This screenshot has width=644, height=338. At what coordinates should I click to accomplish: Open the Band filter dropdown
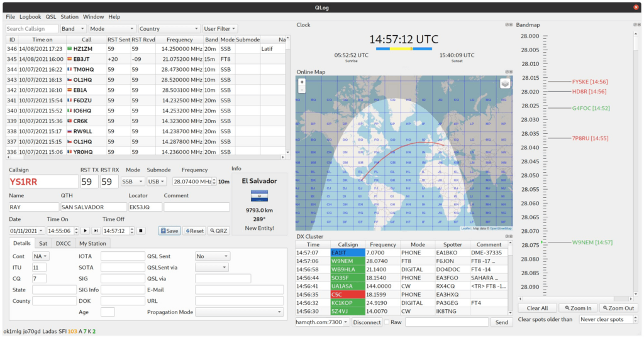pyautogui.click(x=73, y=29)
